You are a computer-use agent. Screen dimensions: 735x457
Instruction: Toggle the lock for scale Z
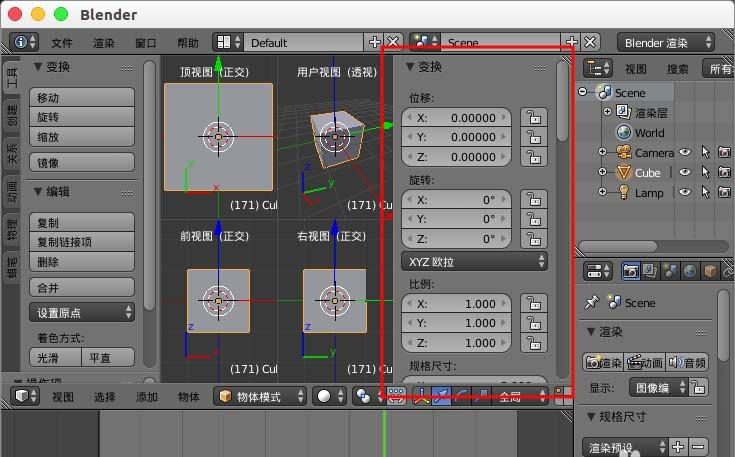click(x=534, y=343)
